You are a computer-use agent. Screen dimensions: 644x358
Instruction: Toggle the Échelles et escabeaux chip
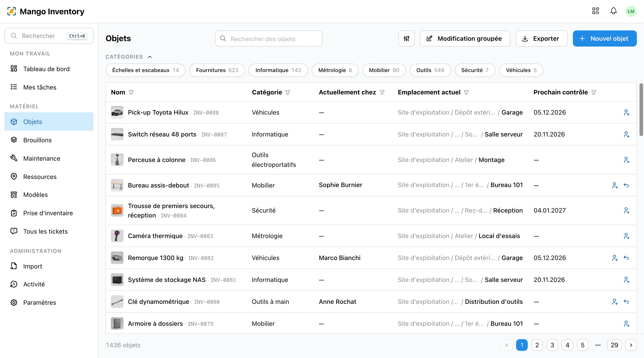click(146, 70)
